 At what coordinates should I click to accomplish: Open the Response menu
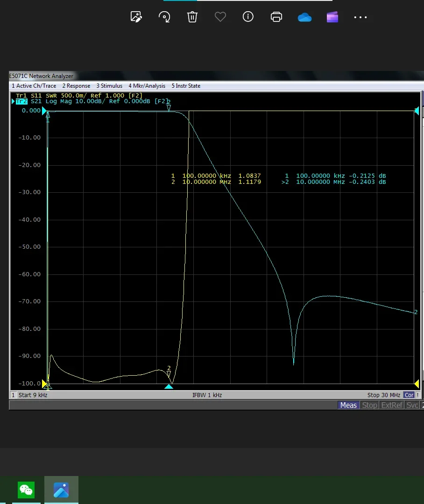click(76, 86)
